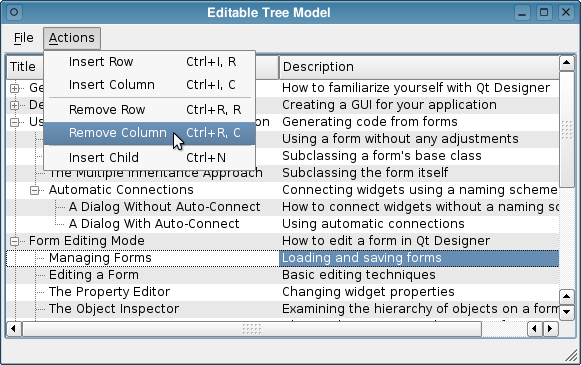The width and height of the screenshot is (581, 365).
Task: Select the Managing Forms tree item
Action: coord(100,258)
